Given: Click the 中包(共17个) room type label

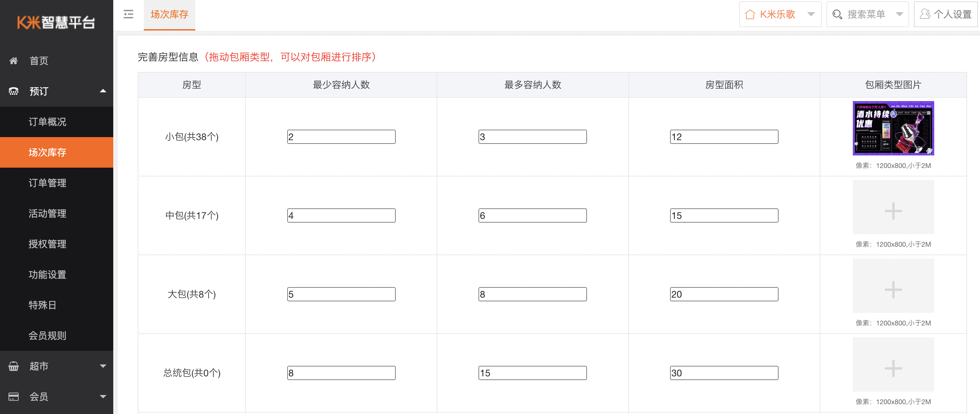Looking at the screenshot, I should pyautogui.click(x=192, y=215).
